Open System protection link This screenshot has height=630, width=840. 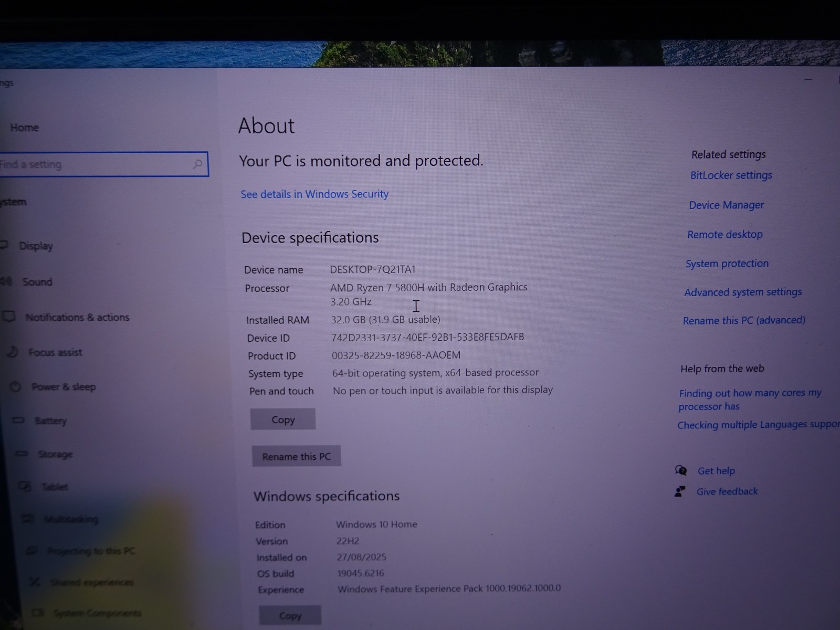click(727, 264)
